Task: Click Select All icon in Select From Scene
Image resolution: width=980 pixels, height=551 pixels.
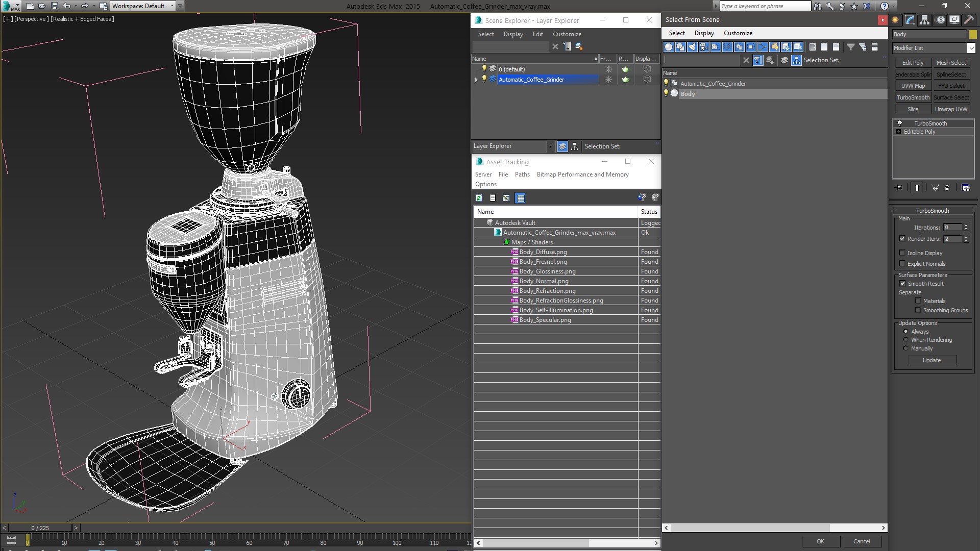Action: (813, 47)
